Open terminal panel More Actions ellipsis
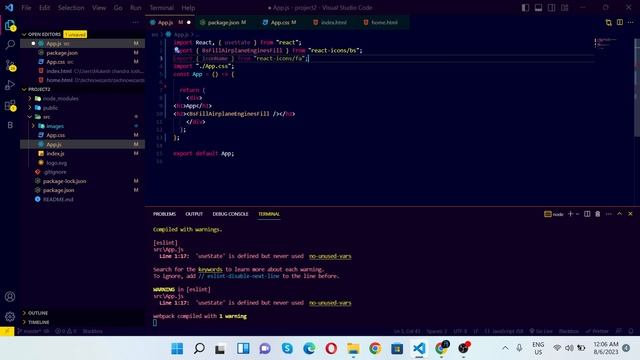The height and width of the screenshot is (360, 640). [609, 214]
